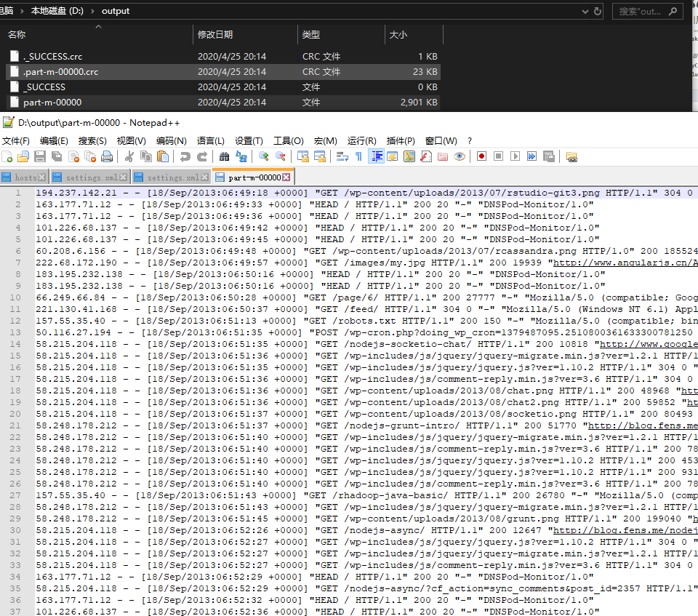Sort Explorer by 名称 column header

click(x=98, y=34)
